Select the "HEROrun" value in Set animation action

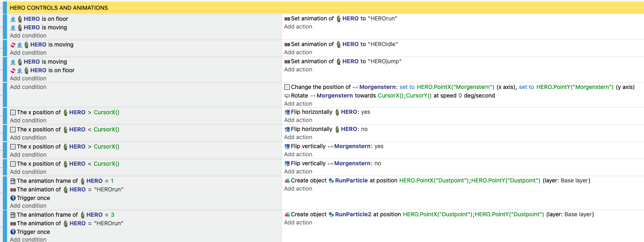click(x=382, y=19)
